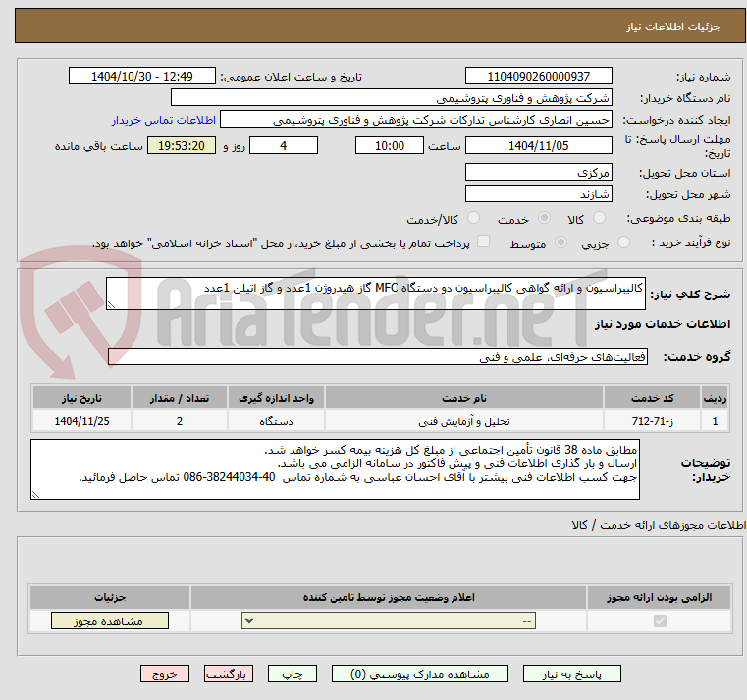
Task: Click the service code cell ز-71-712
Action: (x=652, y=422)
